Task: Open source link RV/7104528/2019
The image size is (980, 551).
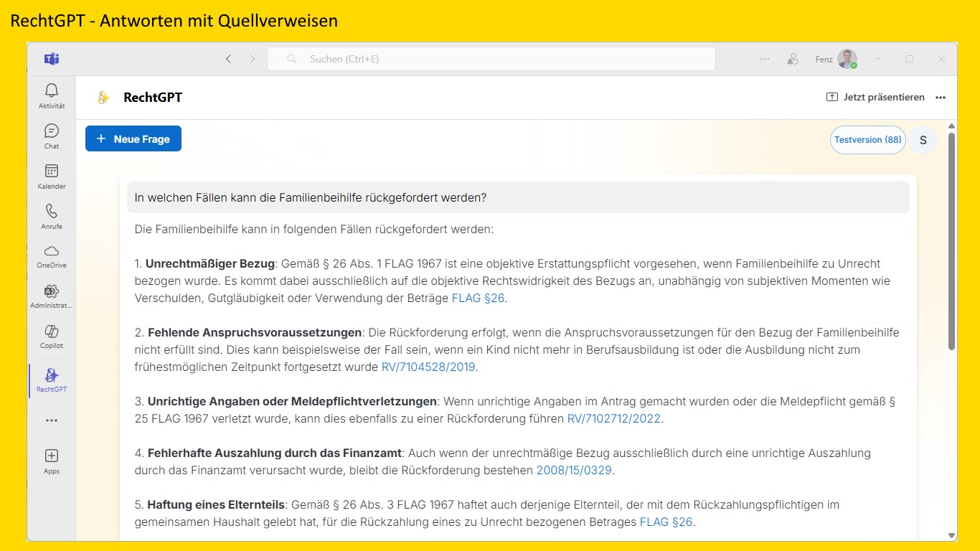Action: click(428, 367)
